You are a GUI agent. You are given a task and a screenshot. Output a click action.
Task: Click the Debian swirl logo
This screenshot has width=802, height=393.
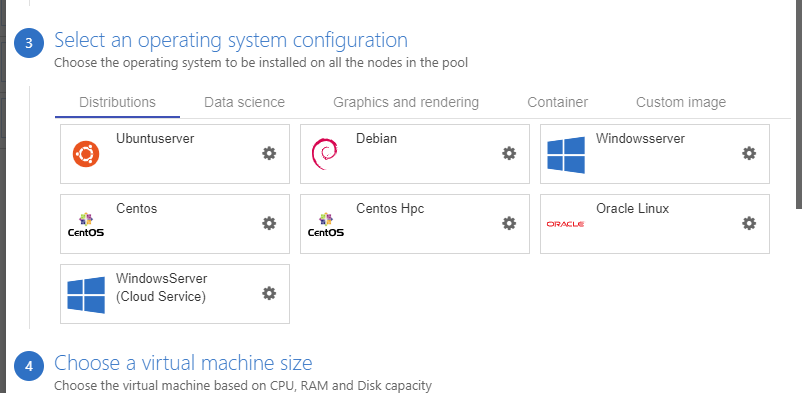[324, 154]
